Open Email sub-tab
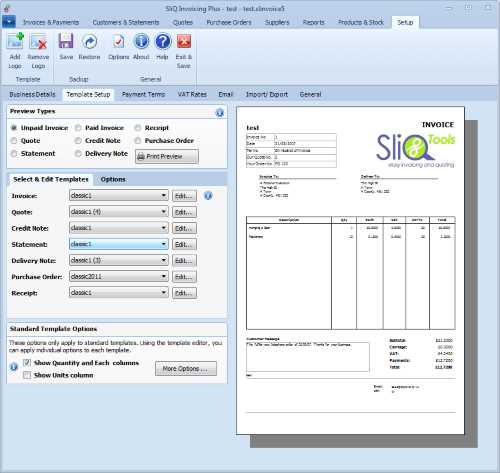 point(226,94)
